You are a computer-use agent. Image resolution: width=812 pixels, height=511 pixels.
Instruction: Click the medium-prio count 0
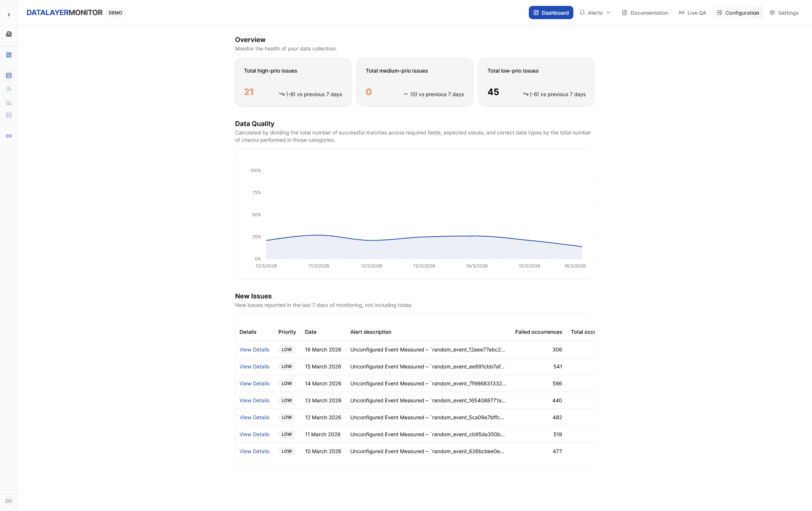(x=369, y=92)
